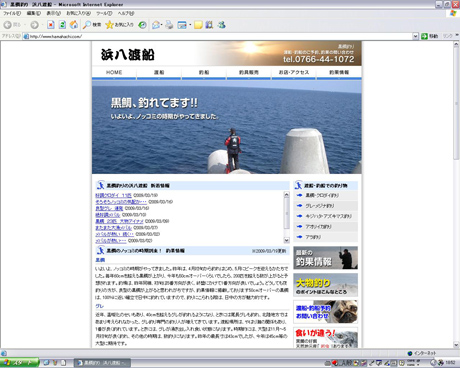Open the Back button history dropdown arrow
This screenshot has width=460, height=368.
tap(25, 25)
